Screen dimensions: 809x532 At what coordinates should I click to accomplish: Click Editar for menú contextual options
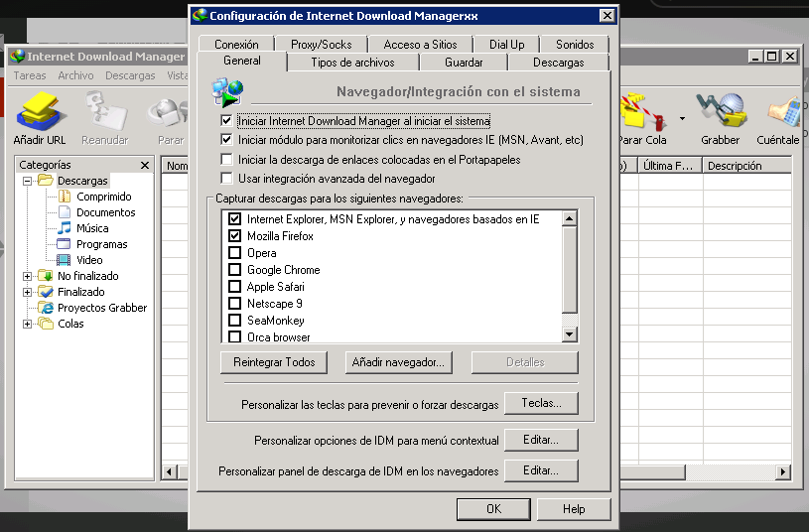(541, 440)
